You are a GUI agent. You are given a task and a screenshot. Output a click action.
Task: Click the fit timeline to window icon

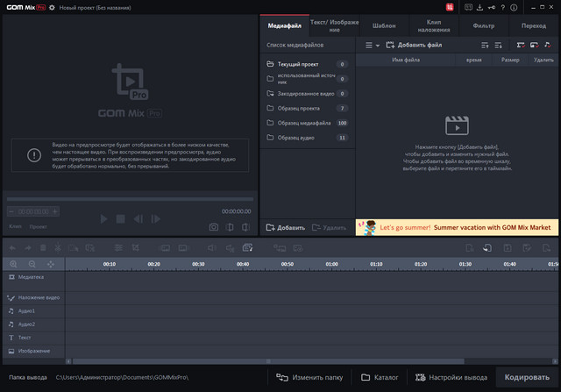click(x=50, y=264)
